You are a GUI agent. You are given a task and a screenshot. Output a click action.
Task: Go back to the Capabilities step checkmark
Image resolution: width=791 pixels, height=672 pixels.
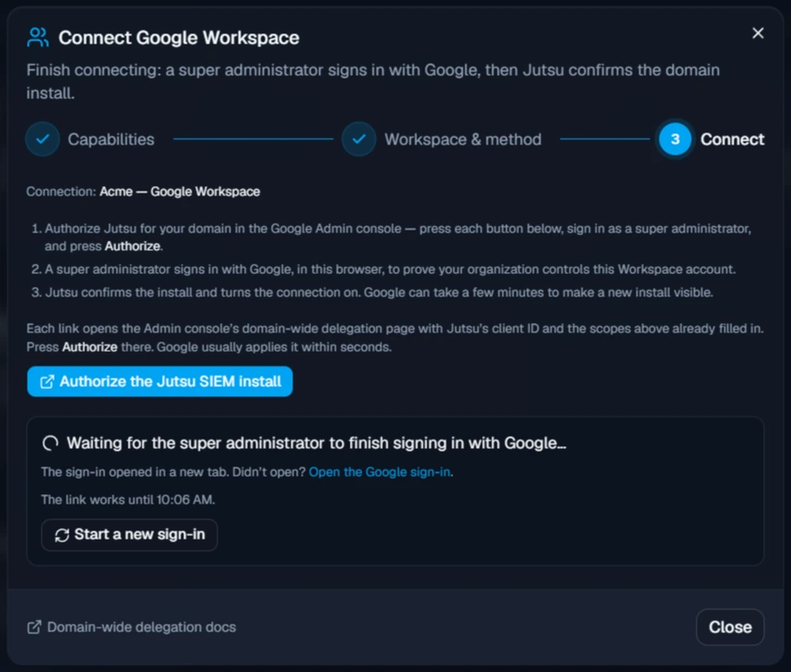click(43, 139)
